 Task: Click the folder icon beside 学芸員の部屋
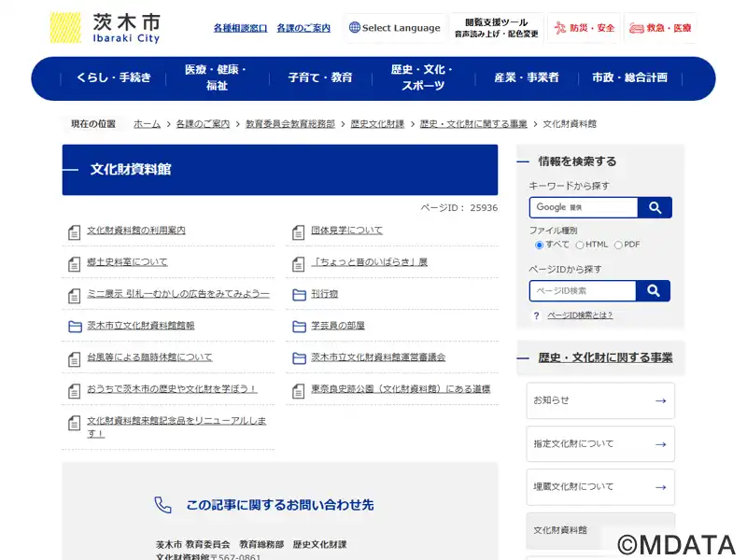click(x=299, y=327)
